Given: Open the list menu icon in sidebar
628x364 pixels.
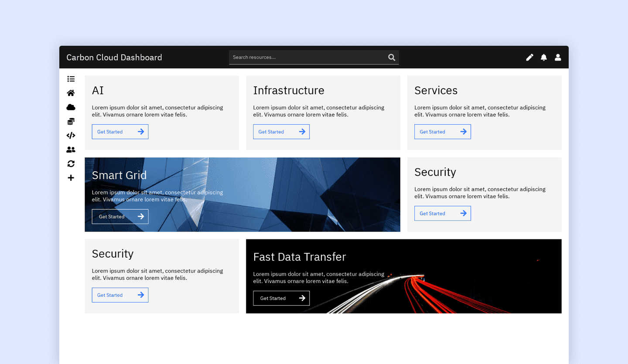Looking at the screenshot, I should (71, 79).
